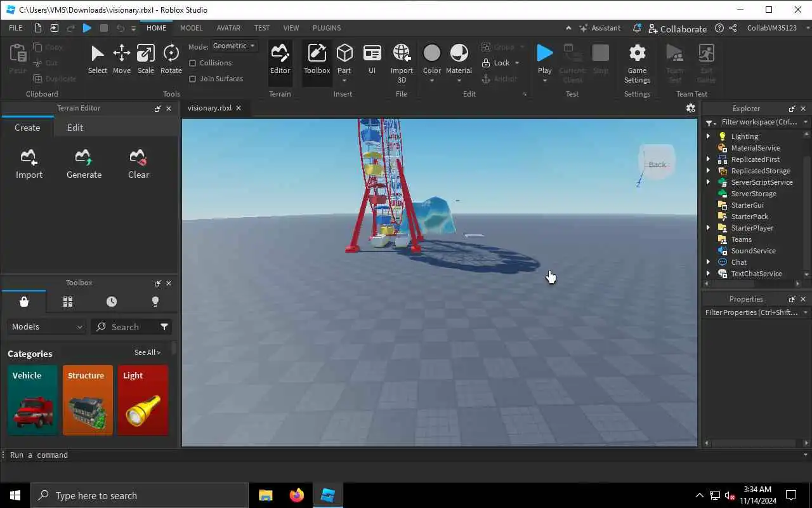Open the Assistant

coord(599,28)
